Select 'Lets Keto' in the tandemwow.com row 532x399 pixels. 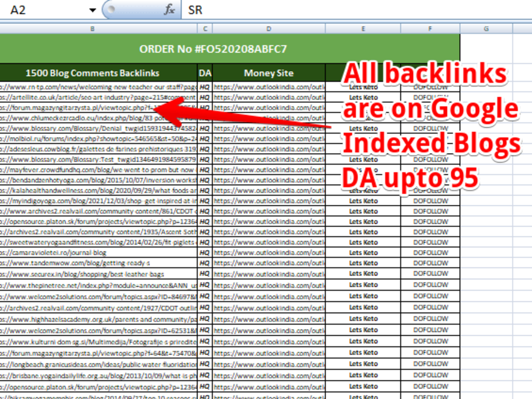(x=363, y=263)
